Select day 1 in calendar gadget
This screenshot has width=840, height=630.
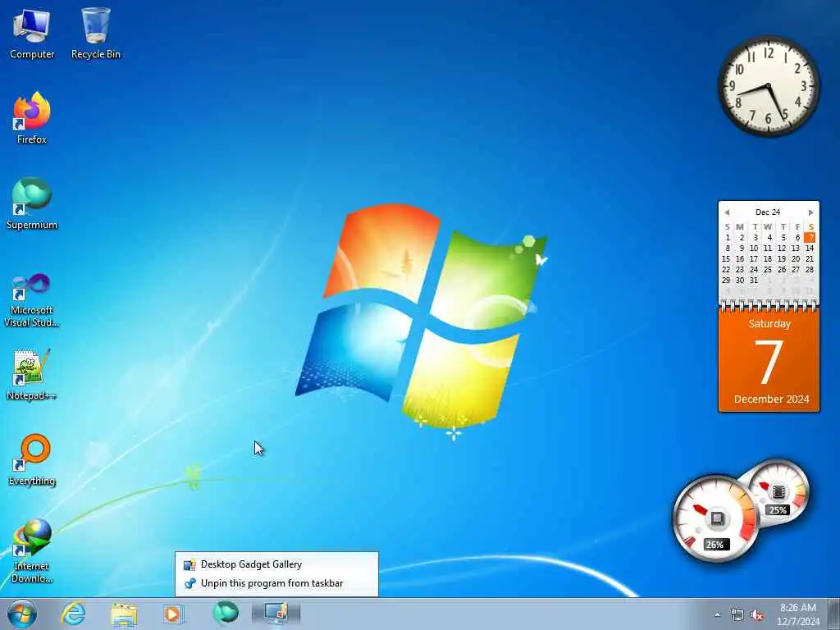728,237
